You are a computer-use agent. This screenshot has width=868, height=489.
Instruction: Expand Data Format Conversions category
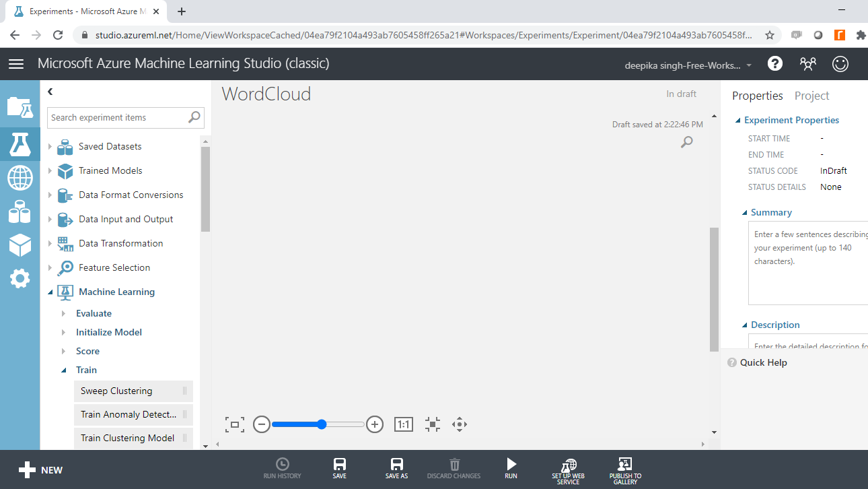(50, 195)
